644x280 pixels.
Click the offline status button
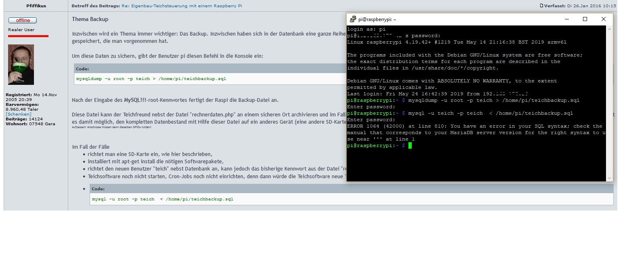coord(23,21)
